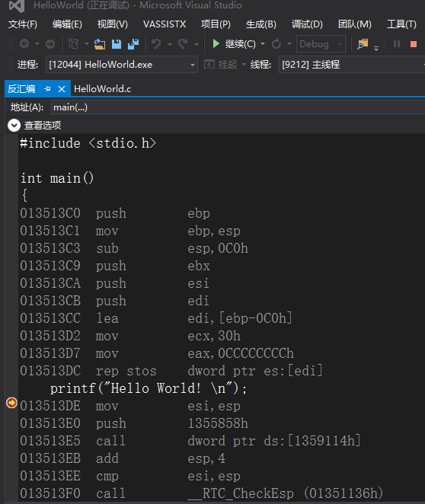Image resolution: width=425 pixels, height=504 pixels.
Task: Open the 进程 HelloWorld.exe process dropdown
Action: (x=122, y=65)
